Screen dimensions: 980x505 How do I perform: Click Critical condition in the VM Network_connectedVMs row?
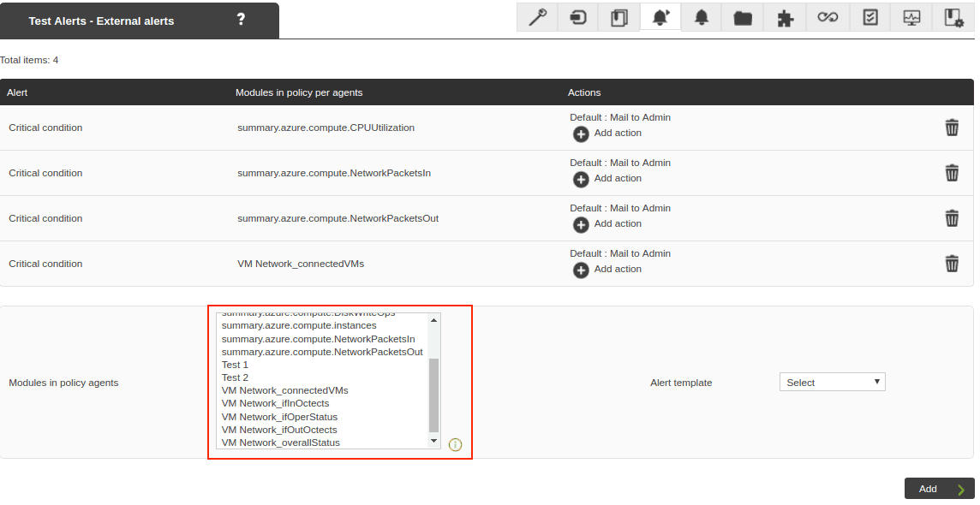pos(45,264)
